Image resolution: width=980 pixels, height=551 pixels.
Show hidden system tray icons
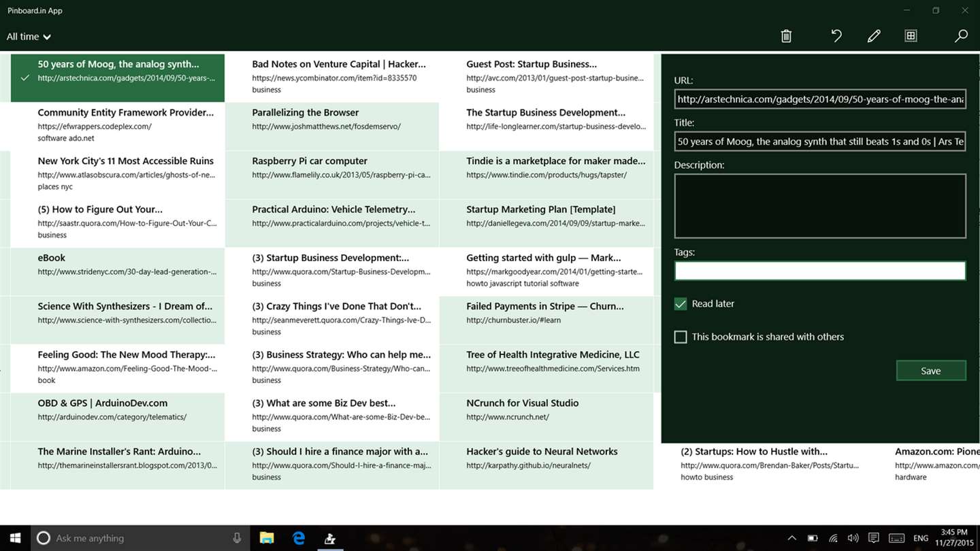click(791, 538)
